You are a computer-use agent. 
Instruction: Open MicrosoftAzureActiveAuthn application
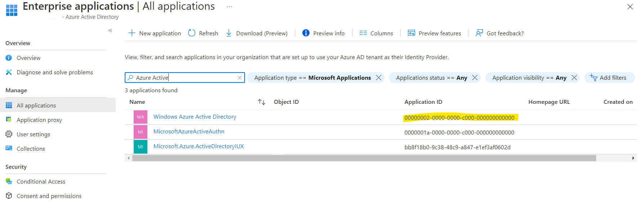[189, 132]
